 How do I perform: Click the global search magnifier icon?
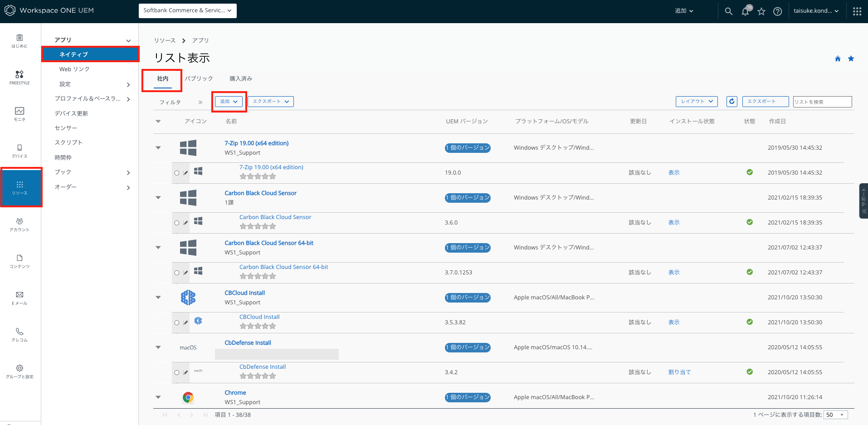coord(728,11)
